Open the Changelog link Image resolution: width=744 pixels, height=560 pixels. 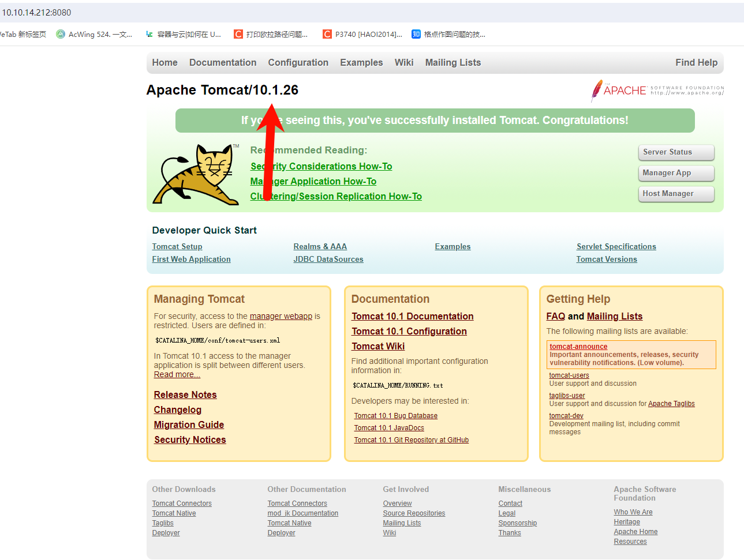[178, 409]
